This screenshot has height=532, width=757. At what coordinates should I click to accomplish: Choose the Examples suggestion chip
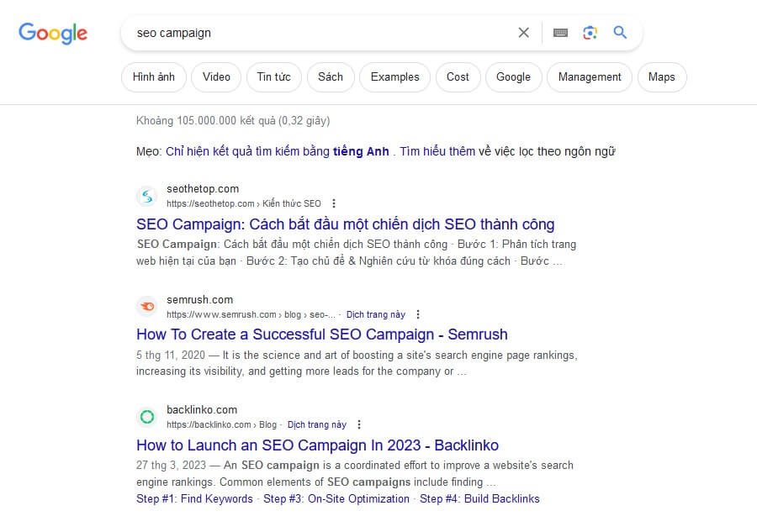[x=395, y=77]
